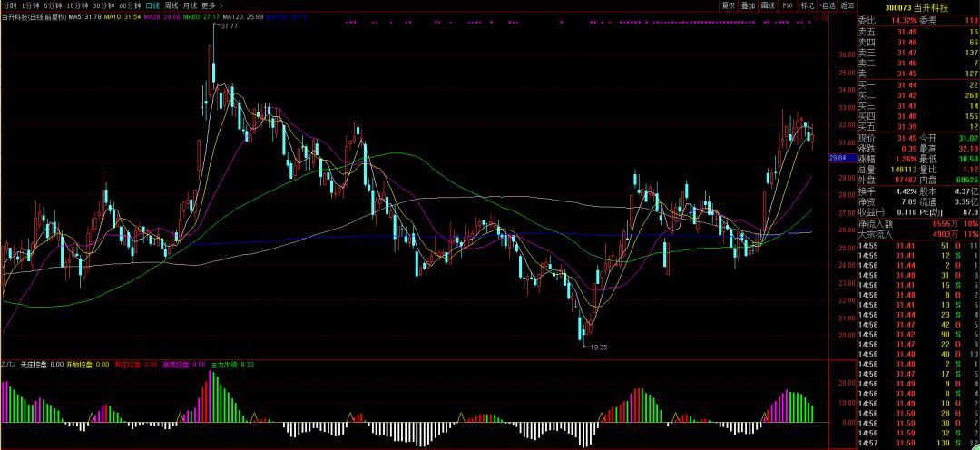Click the 300073 当升科技 stock title
Image resolution: width=980 pixels, height=450 pixels.
point(916,6)
